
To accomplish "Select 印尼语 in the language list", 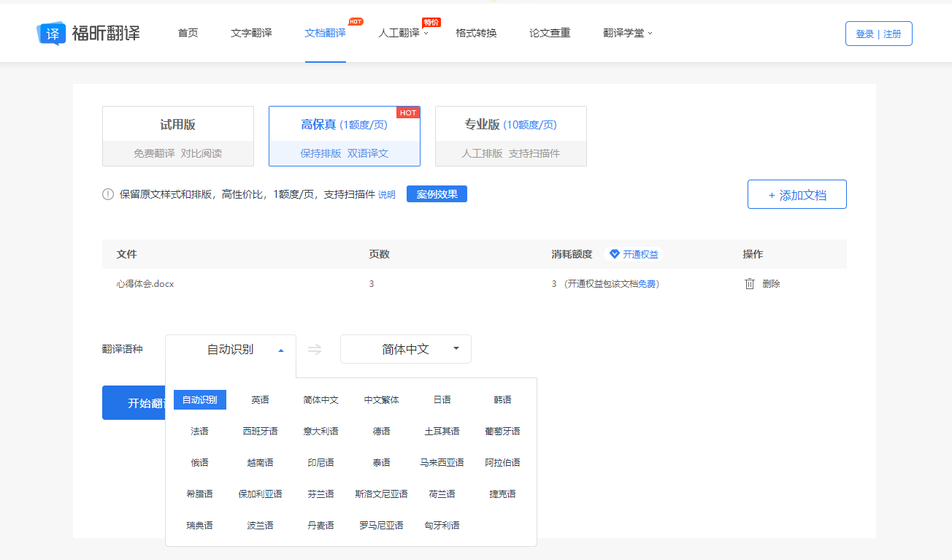I will pos(321,463).
